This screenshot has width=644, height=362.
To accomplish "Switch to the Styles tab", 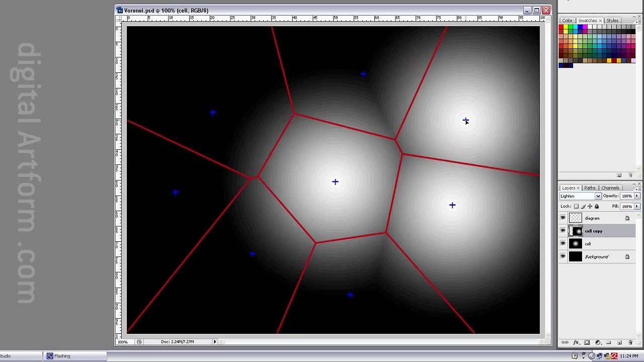I will tap(612, 21).
